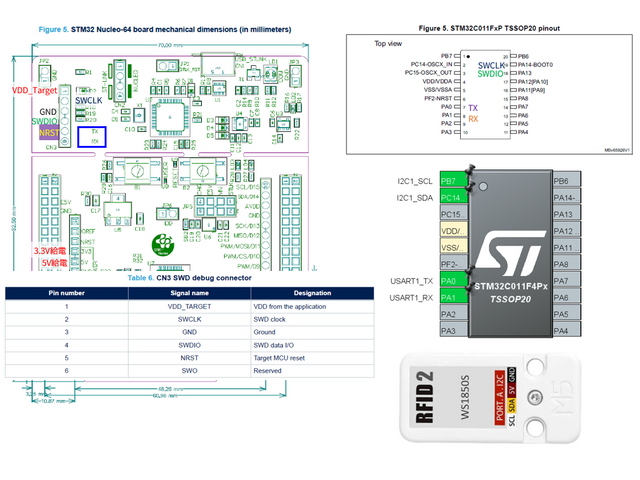Screen dimensions: 640x480
Task: Click the green ARM mbed logo on board
Action: click(x=160, y=244)
